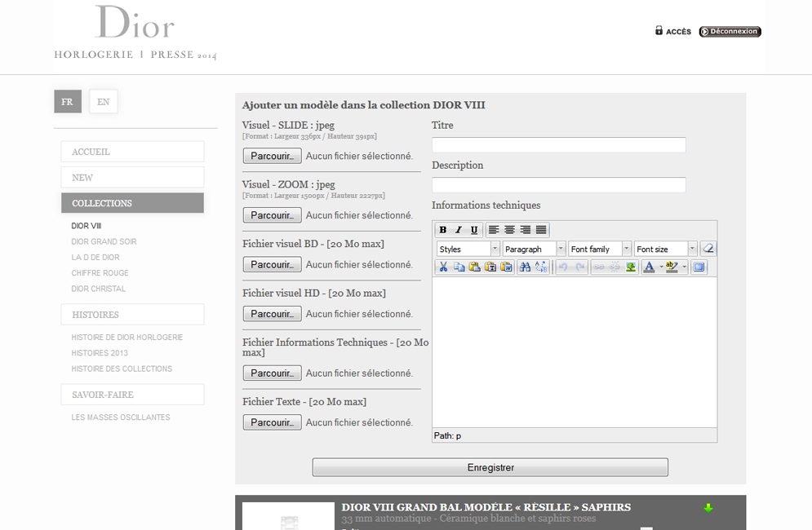Toggle bold formatting in the editor
This screenshot has width=812, height=530.
point(443,230)
